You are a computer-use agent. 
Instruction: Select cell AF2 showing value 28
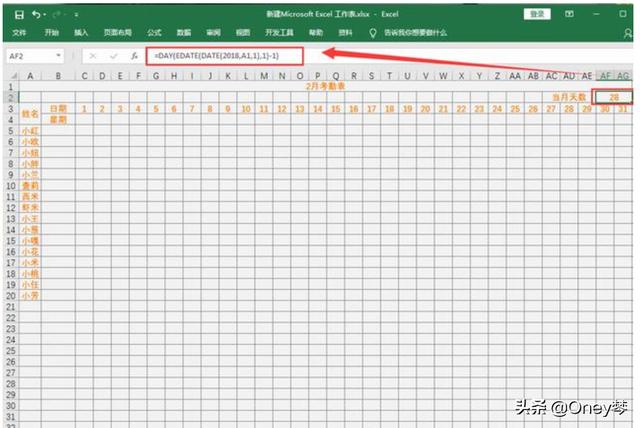[x=612, y=97]
